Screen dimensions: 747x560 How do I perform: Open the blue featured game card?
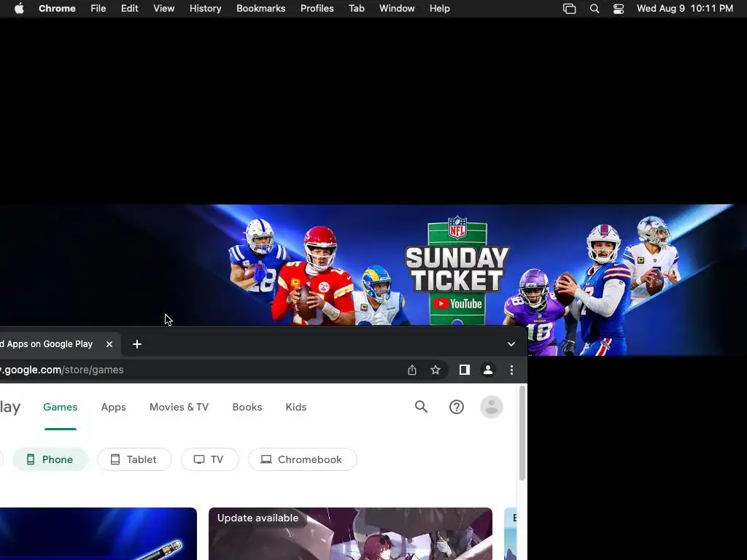point(98,534)
